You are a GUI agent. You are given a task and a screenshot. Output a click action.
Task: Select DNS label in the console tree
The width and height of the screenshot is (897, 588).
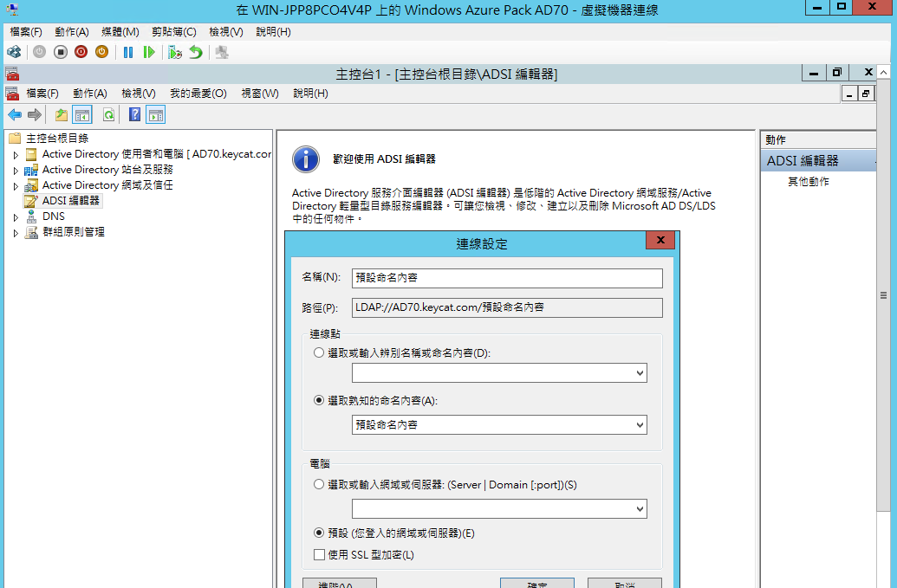(x=54, y=216)
